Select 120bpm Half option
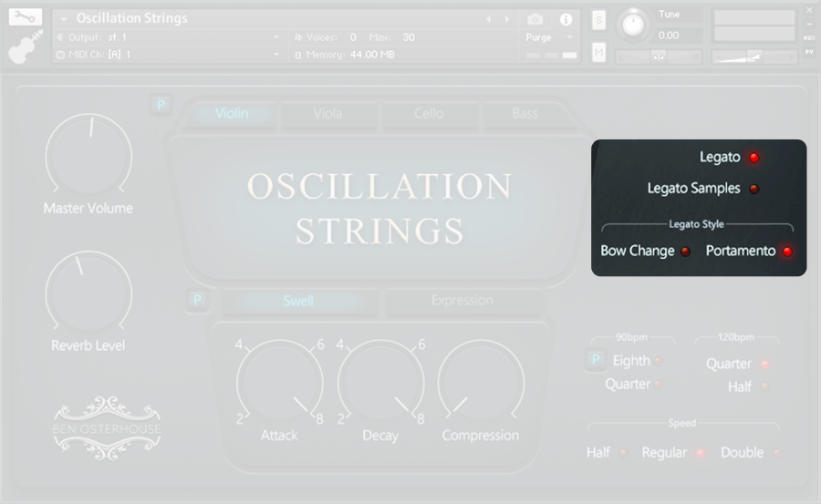Image resolution: width=821 pixels, height=504 pixels. [765, 386]
